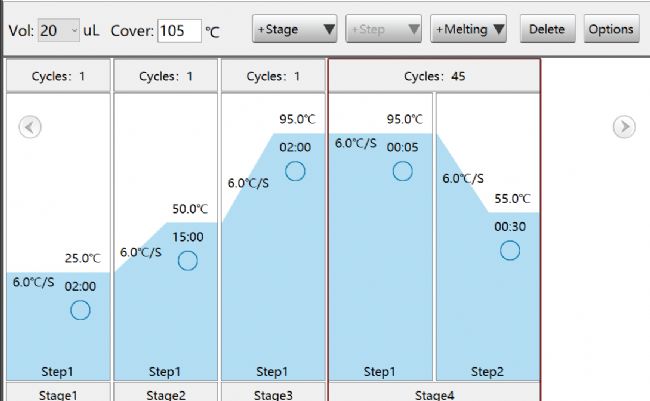Select the Stage2 label at the bottom
The image size is (650, 401).
click(166, 394)
